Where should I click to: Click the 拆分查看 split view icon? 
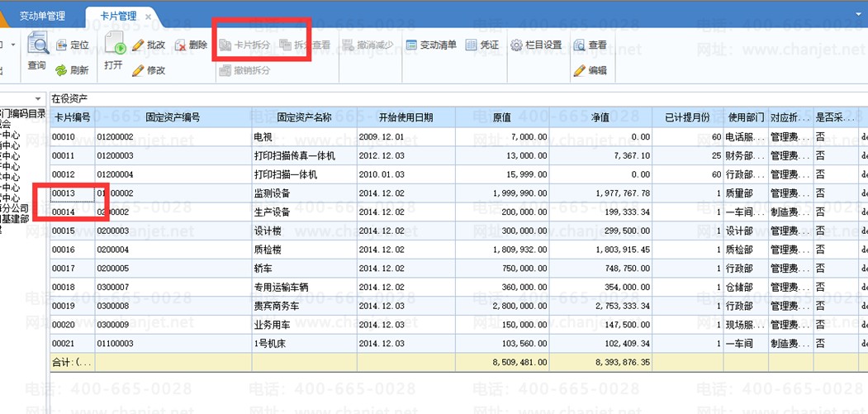tap(285, 45)
